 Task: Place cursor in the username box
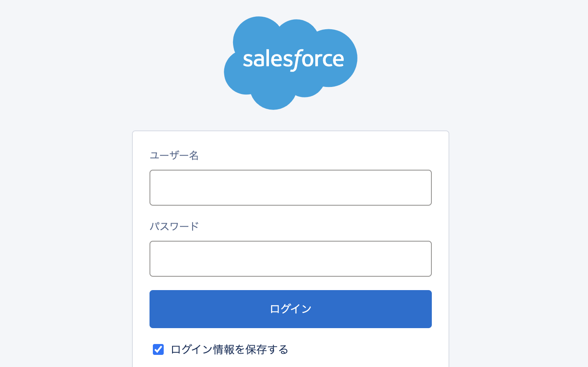pyautogui.click(x=290, y=188)
